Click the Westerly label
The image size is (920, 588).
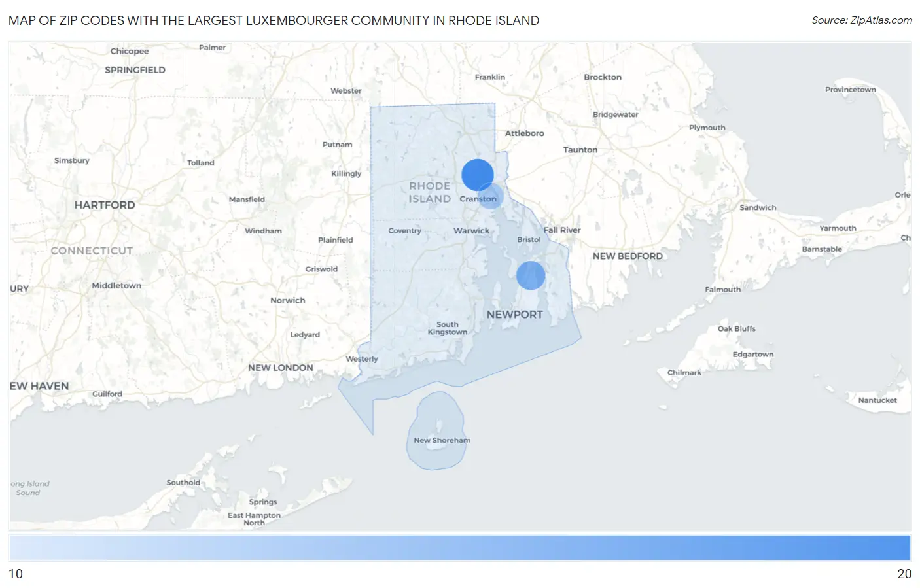pyautogui.click(x=362, y=359)
